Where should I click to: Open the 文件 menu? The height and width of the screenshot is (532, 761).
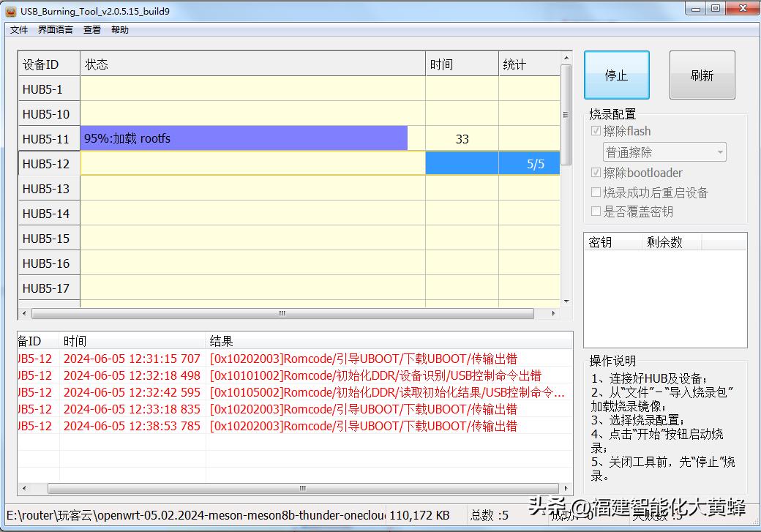[19, 29]
